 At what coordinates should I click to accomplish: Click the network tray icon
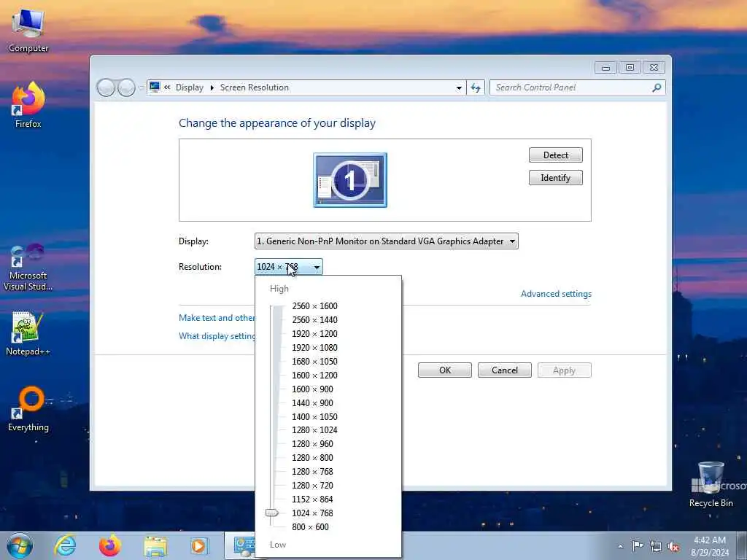656,546
